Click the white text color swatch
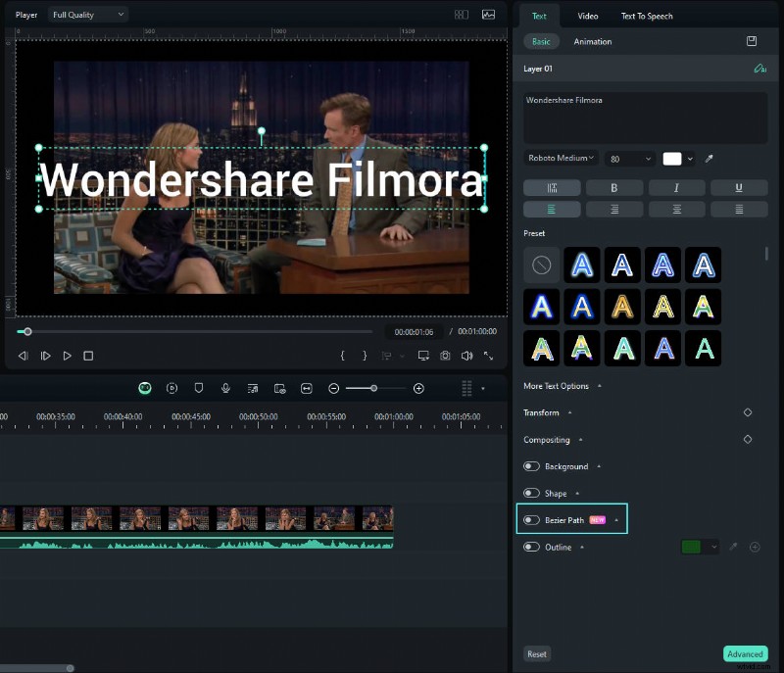 (x=672, y=159)
